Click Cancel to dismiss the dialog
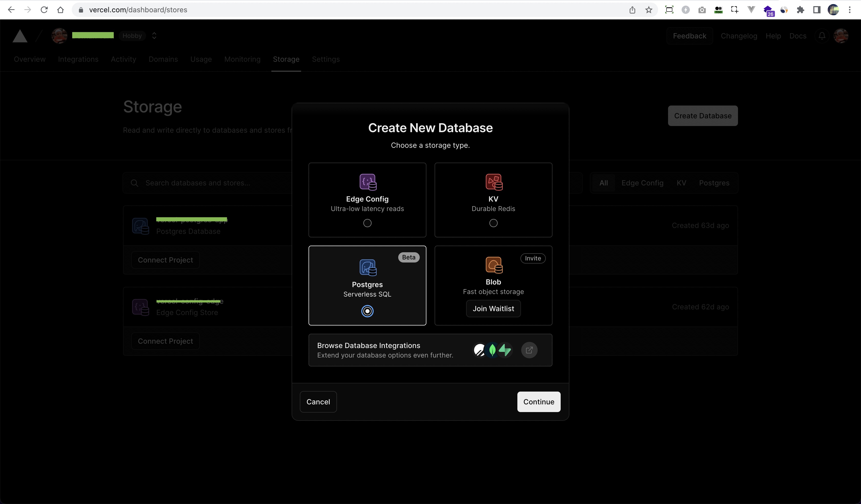Screen dimensions: 861x504 (318, 401)
